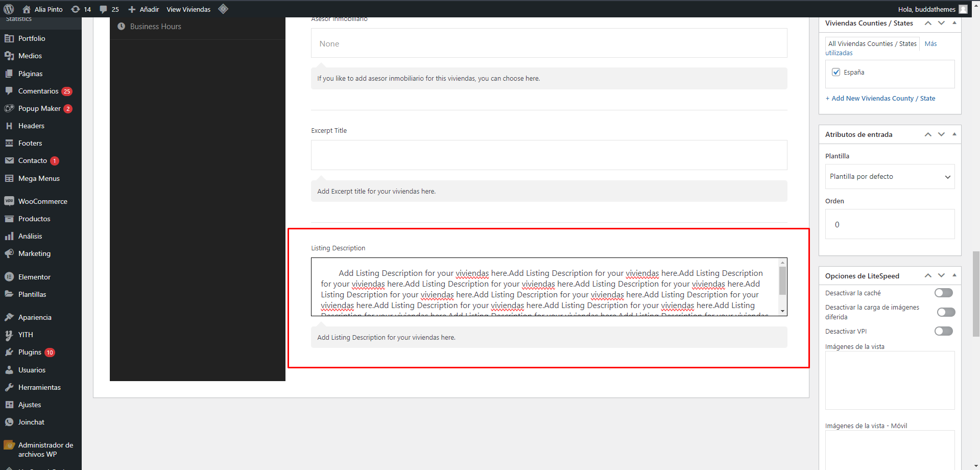Move Atributos de entrada panel up
This screenshot has height=470, width=980.
click(x=928, y=134)
